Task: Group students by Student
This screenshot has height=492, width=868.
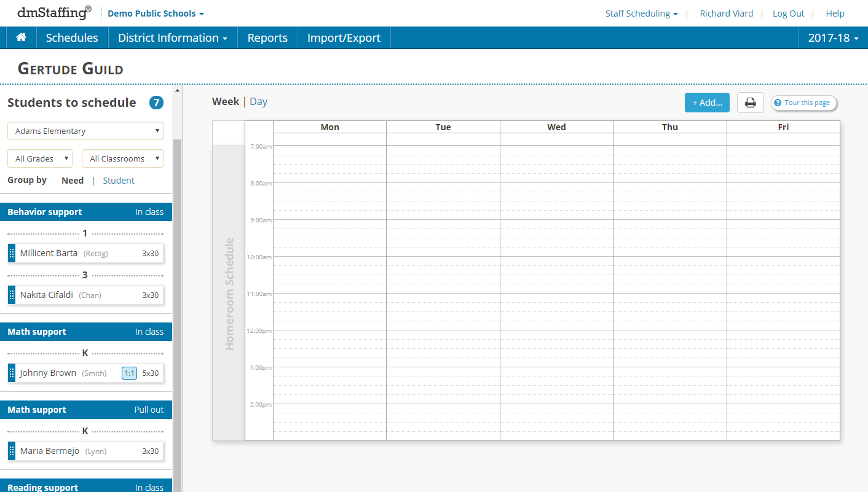Action: click(118, 180)
